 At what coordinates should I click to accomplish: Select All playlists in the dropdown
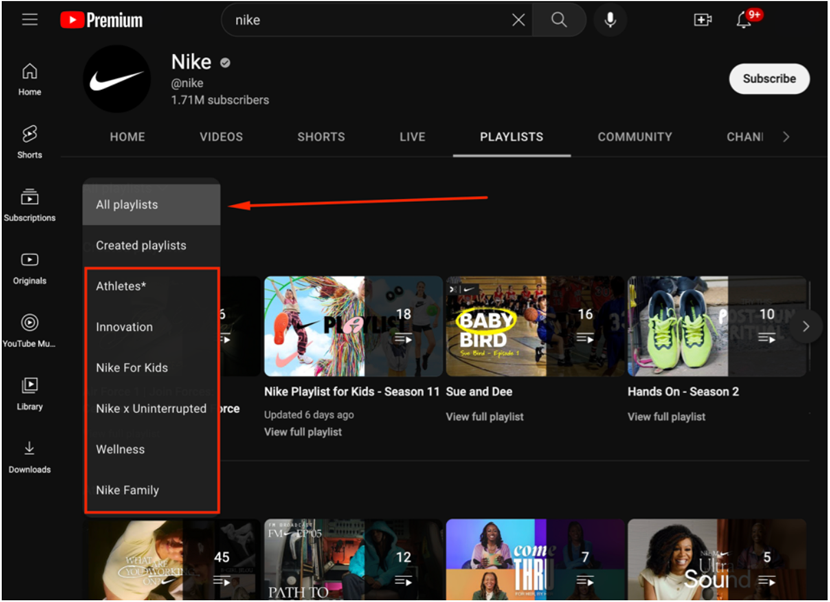151,205
